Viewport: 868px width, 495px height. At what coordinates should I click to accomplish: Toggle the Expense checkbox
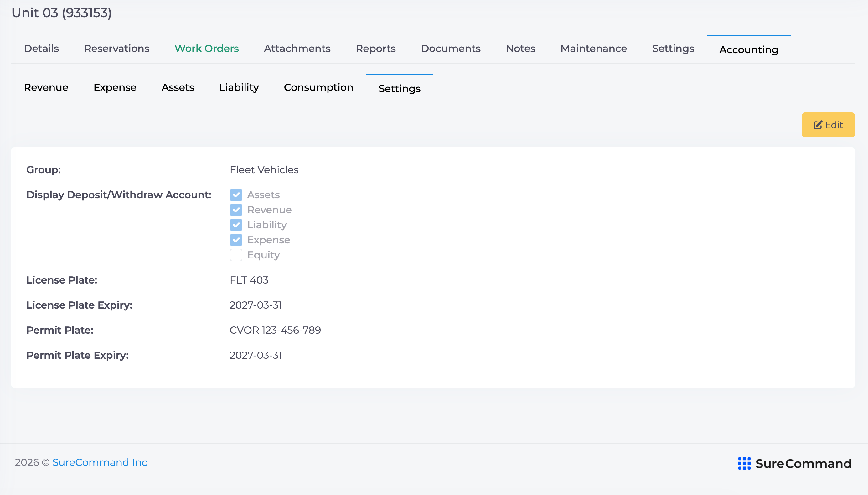pyautogui.click(x=236, y=240)
